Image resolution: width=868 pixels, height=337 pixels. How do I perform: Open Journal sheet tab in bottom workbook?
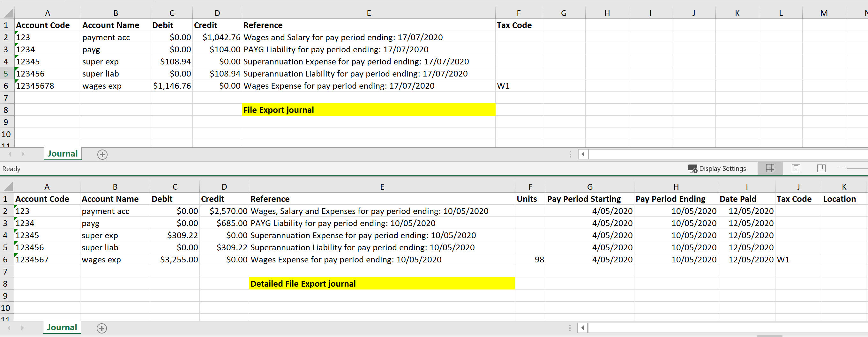click(x=62, y=327)
